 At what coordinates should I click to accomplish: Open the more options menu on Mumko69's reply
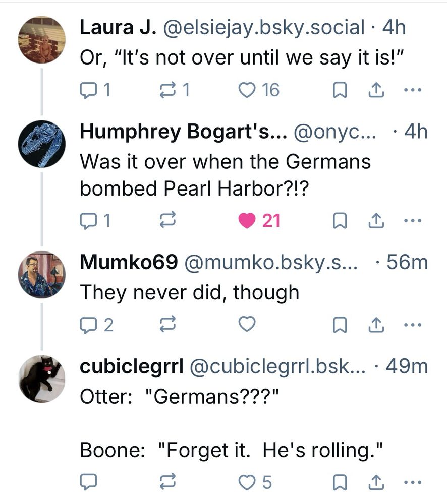point(413,325)
